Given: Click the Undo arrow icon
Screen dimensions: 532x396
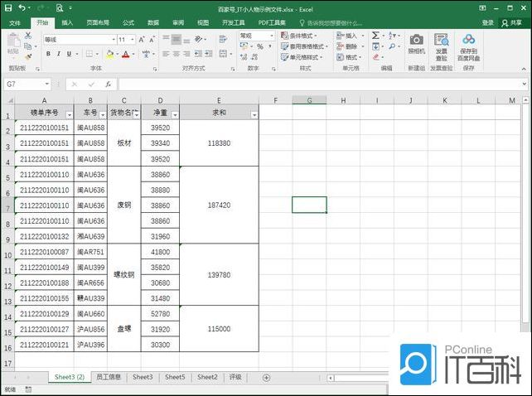Looking at the screenshot, I should (22, 7).
